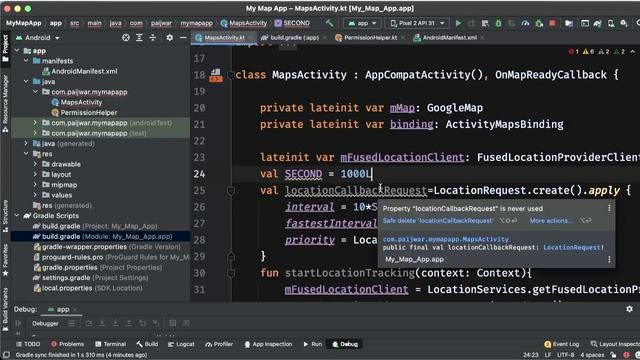
Task: Select gradle.properties file in tree
Action: 70,267
